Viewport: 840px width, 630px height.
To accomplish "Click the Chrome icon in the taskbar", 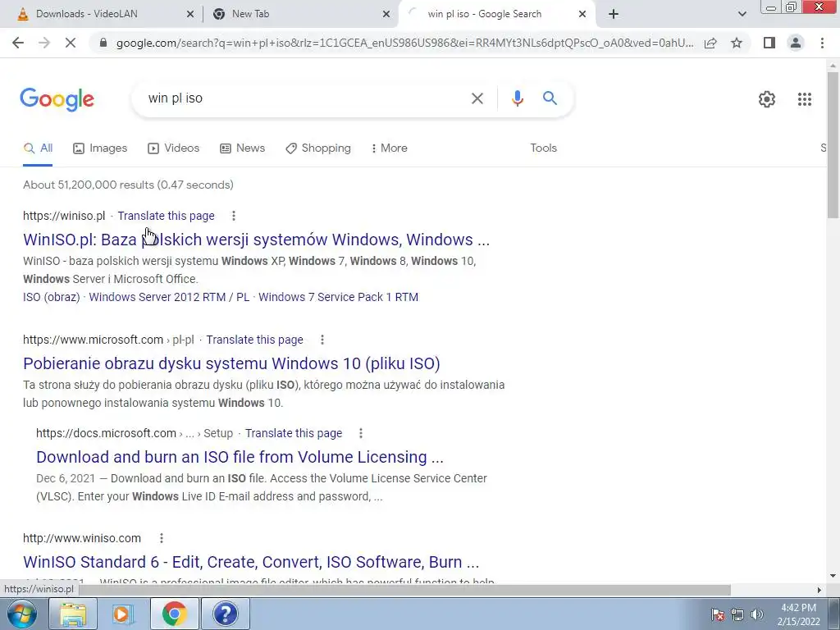I will [x=175, y=614].
